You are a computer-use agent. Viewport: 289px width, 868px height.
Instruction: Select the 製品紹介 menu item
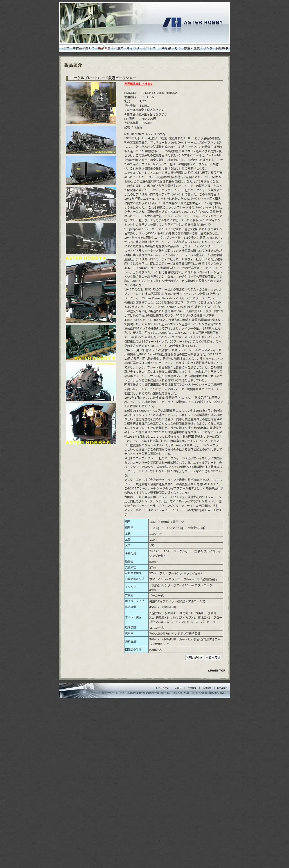click(104, 48)
